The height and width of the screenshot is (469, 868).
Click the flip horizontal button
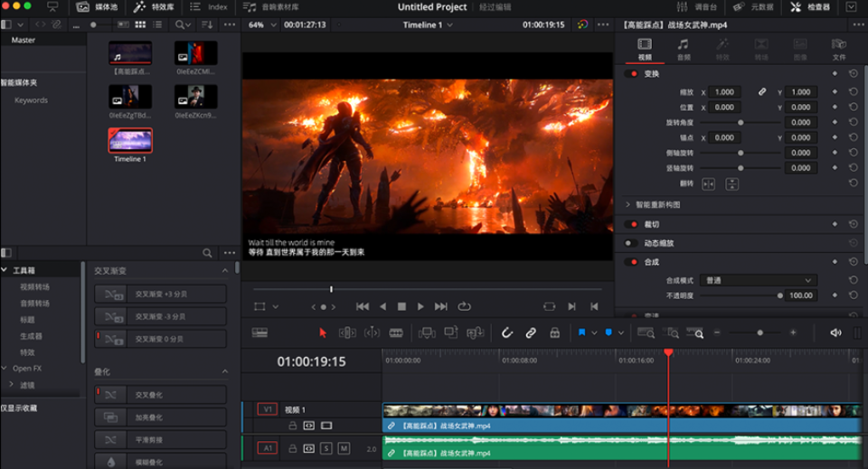click(x=708, y=184)
